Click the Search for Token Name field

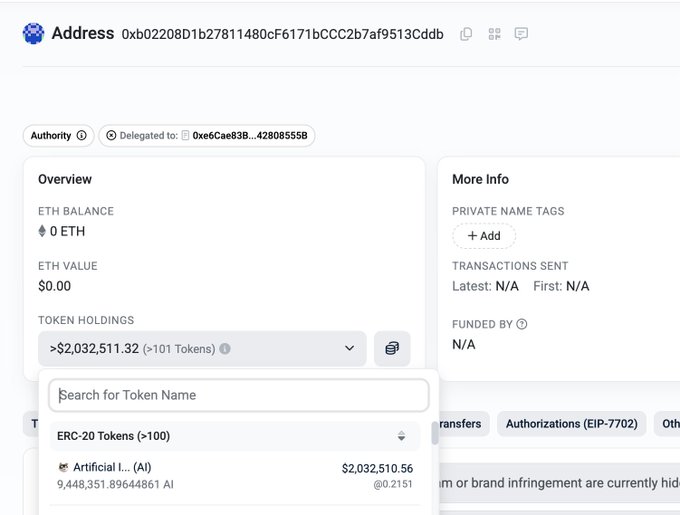(x=239, y=395)
